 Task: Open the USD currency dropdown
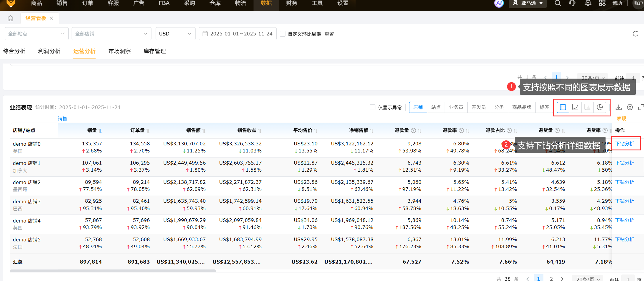point(175,34)
